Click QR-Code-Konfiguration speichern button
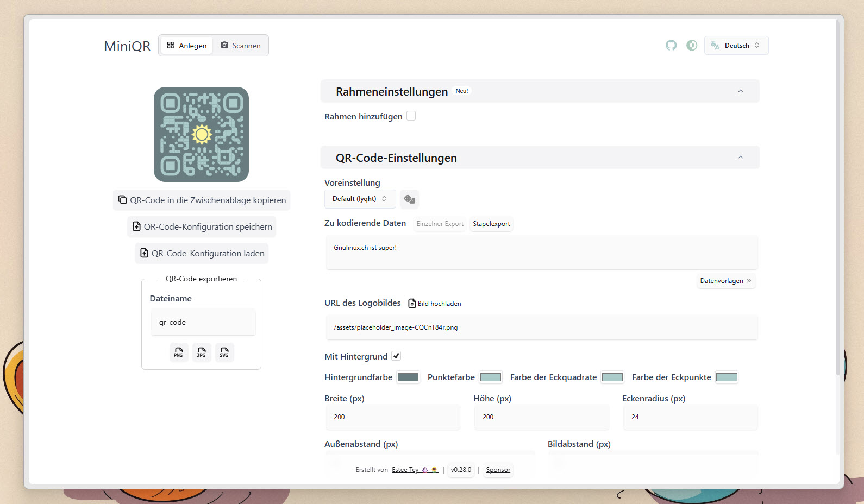Image resolution: width=864 pixels, height=504 pixels. (x=202, y=227)
